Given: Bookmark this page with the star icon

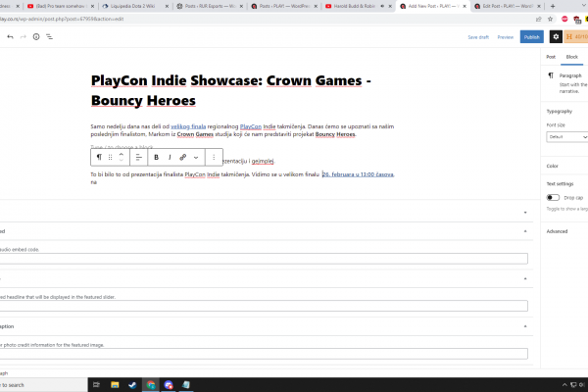Looking at the screenshot, I should tap(550, 19).
